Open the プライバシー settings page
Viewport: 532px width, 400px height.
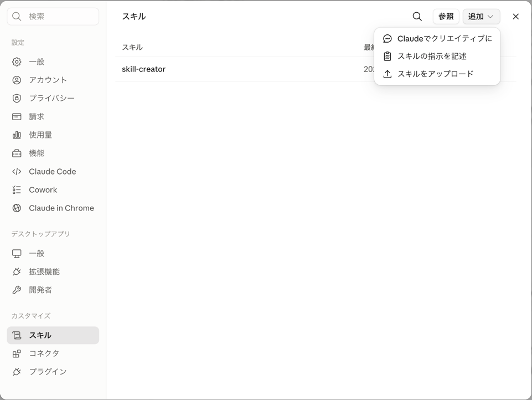(x=53, y=99)
